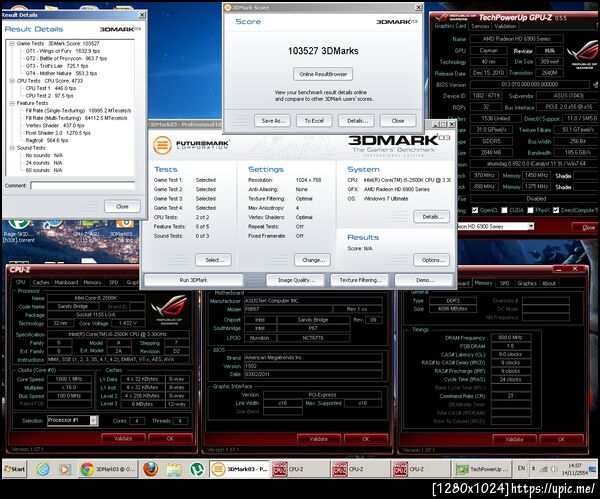Collapse the CPU Tests tree node
This screenshot has width=600, height=499.
[x=12, y=81]
